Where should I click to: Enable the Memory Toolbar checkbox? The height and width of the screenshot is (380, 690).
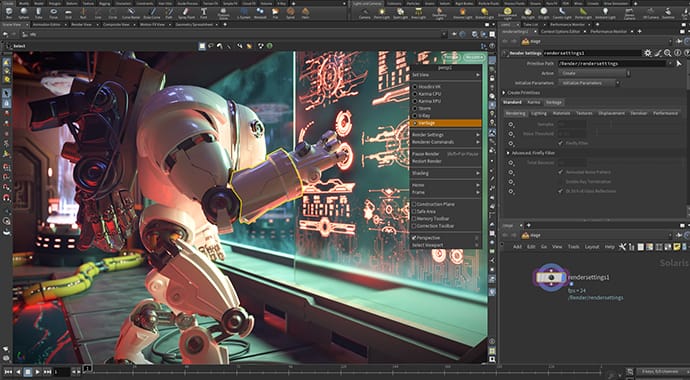(414, 219)
